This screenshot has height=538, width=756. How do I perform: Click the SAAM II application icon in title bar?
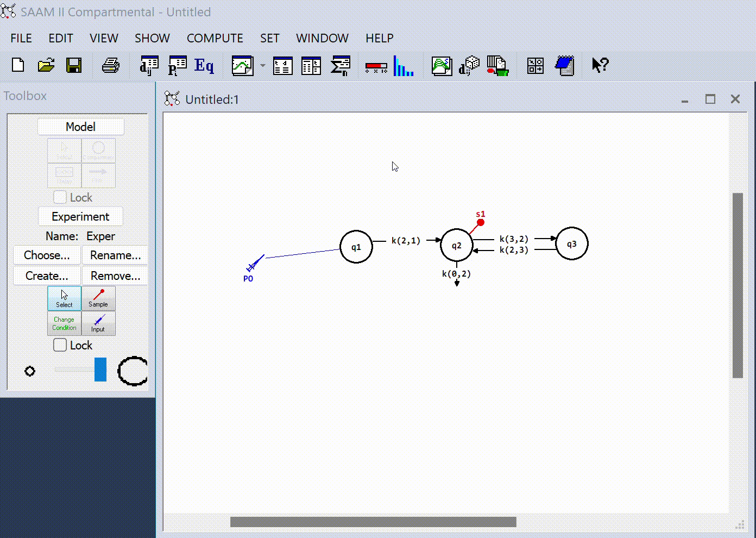click(x=8, y=11)
